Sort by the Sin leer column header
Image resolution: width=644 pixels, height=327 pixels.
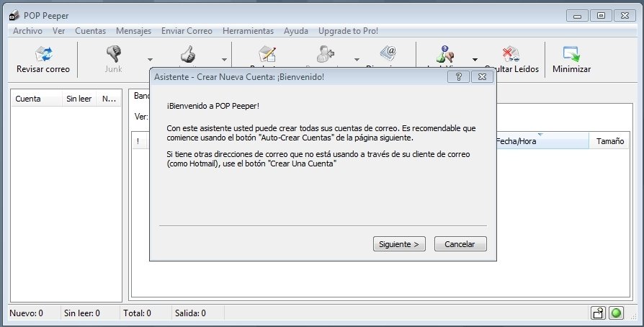pyautogui.click(x=79, y=99)
